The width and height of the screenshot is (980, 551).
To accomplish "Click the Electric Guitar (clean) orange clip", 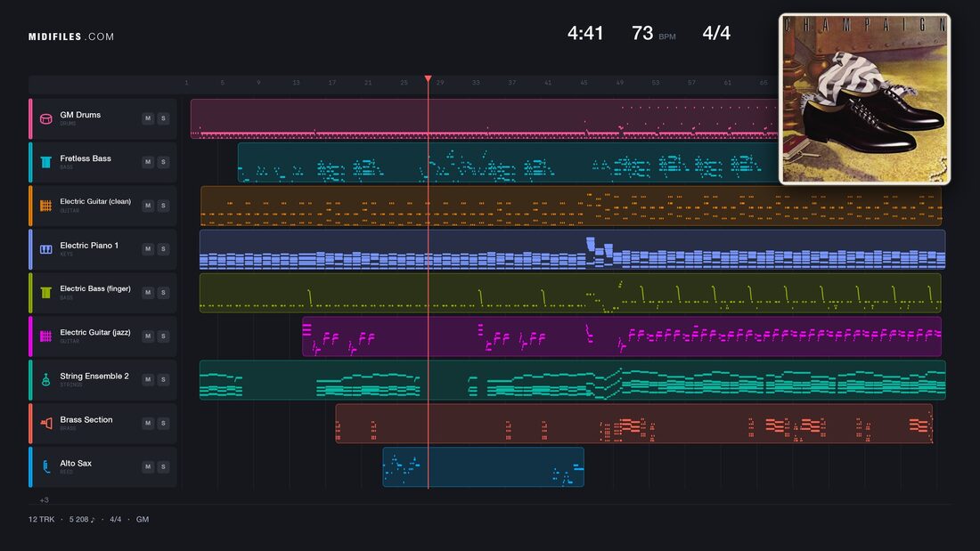I will pyautogui.click(x=571, y=206).
